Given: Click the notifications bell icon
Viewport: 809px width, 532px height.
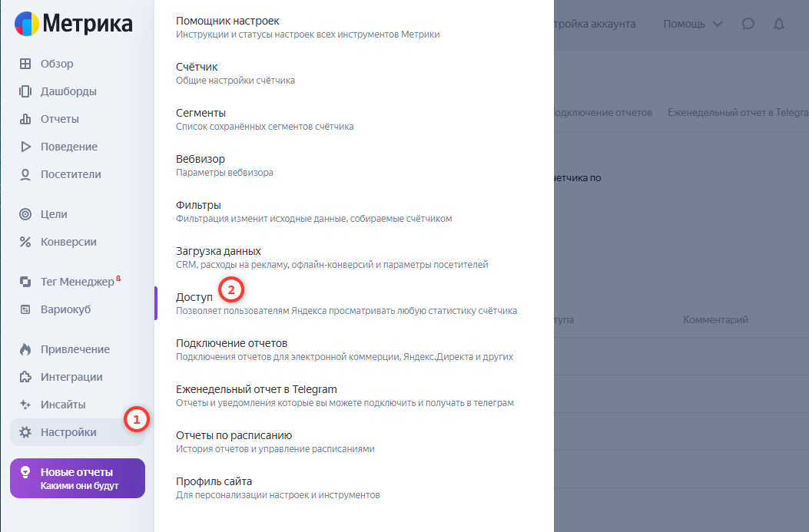Looking at the screenshot, I should (x=779, y=24).
